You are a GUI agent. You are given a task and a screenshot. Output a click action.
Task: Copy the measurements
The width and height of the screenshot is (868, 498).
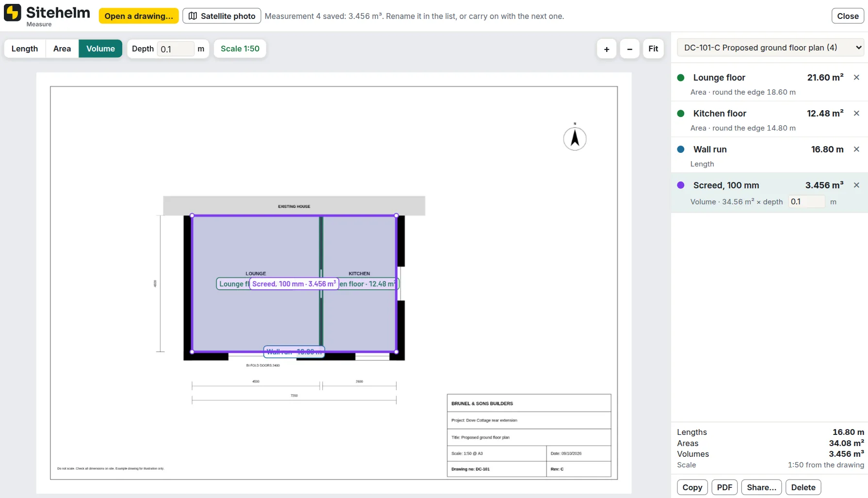[x=692, y=487]
